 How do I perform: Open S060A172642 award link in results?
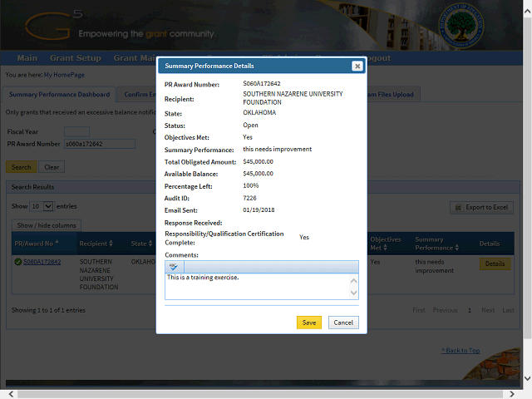42,262
